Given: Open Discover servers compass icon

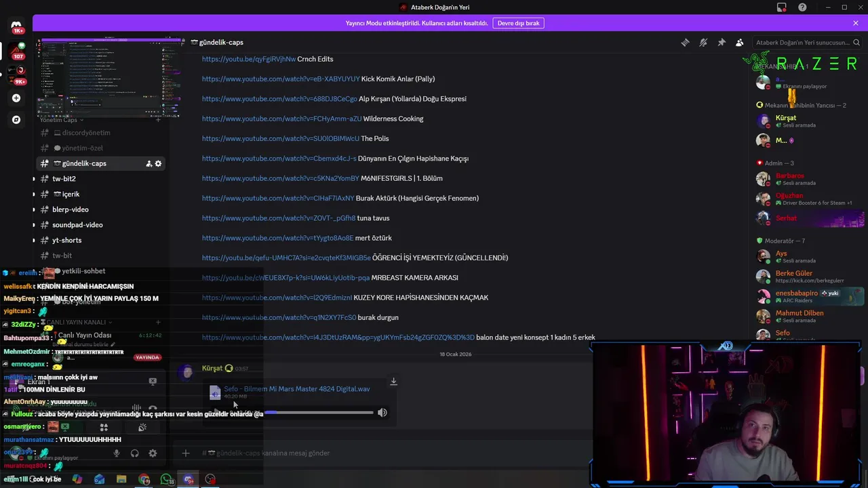Looking at the screenshot, I should tap(16, 120).
